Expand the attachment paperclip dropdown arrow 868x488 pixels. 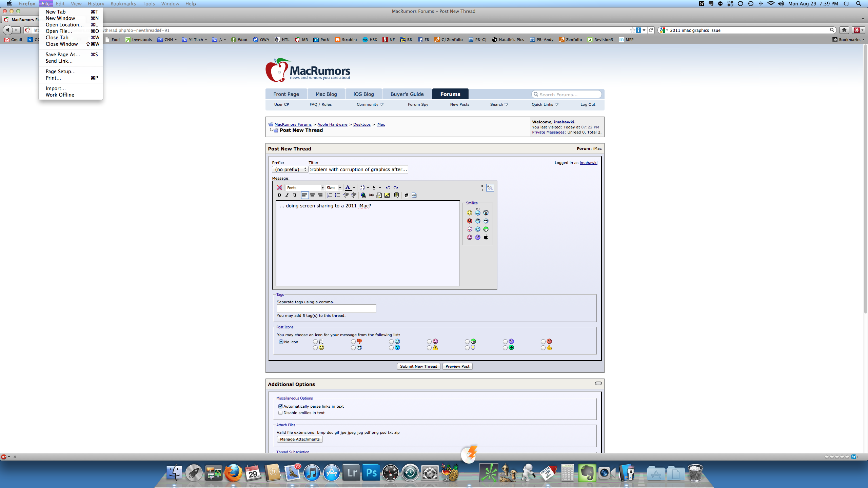coord(380,188)
